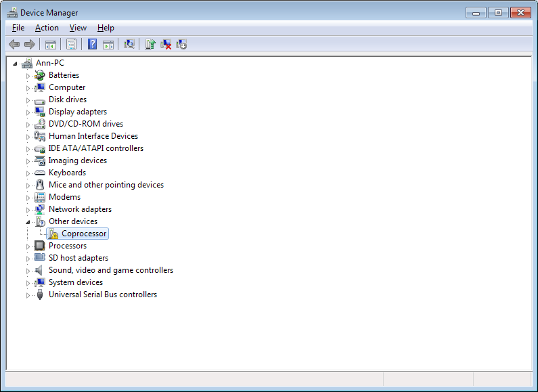
Task: Open the Properties toolbar icon
Action: [71, 44]
